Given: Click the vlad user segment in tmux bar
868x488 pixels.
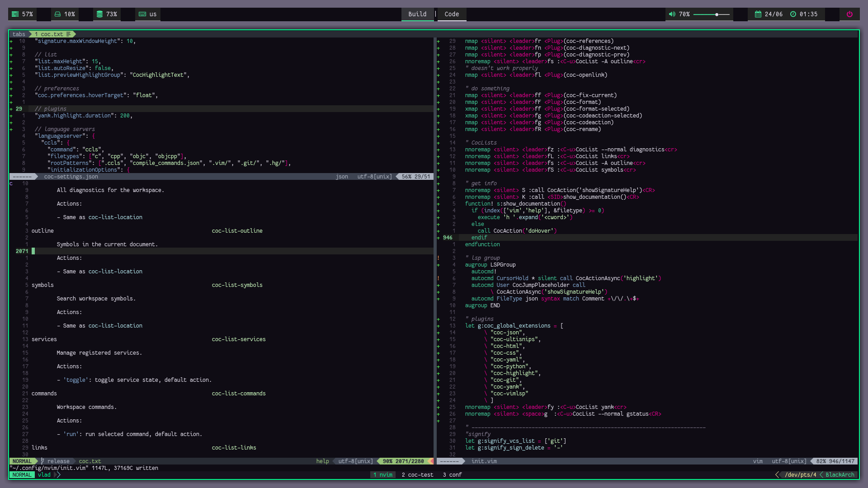Looking at the screenshot, I should [x=44, y=475].
